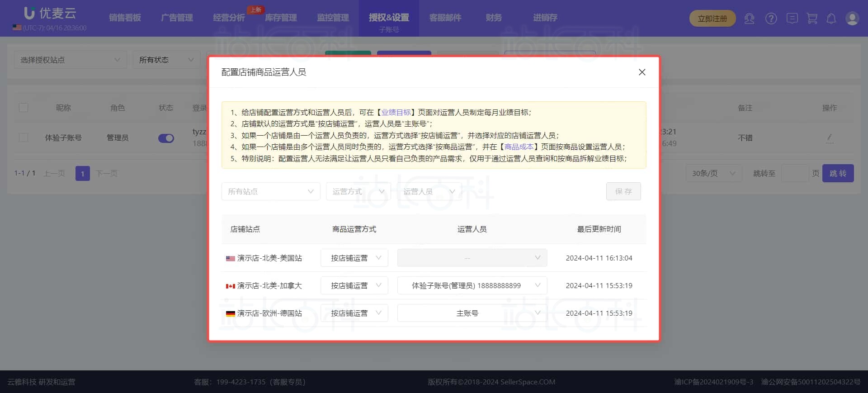Open the 授权&设置 menu tab
Viewport: 868px width, 393px height.
(388, 18)
